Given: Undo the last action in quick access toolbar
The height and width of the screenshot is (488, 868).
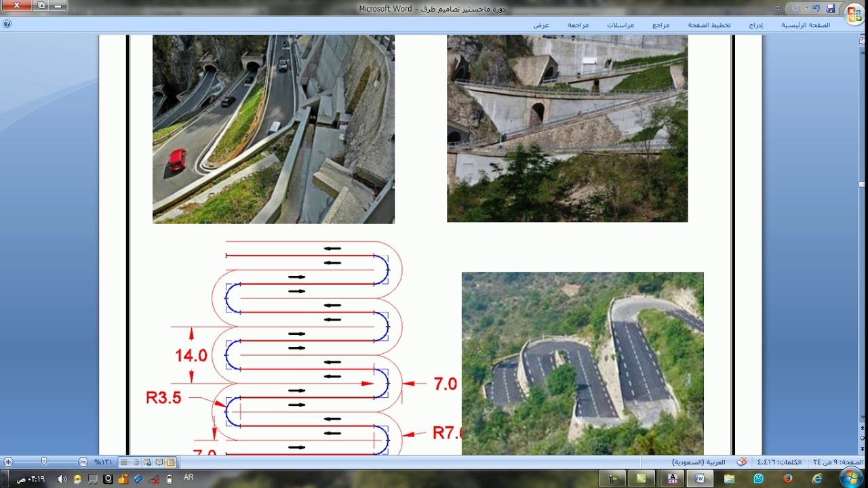Looking at the screenshot, I should tap(816, 8).
